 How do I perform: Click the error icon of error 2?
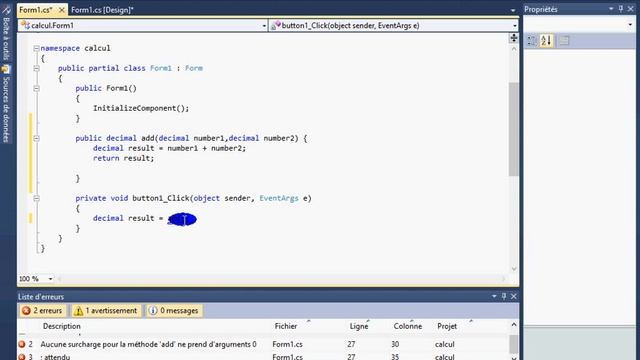[x=22, y=344]
